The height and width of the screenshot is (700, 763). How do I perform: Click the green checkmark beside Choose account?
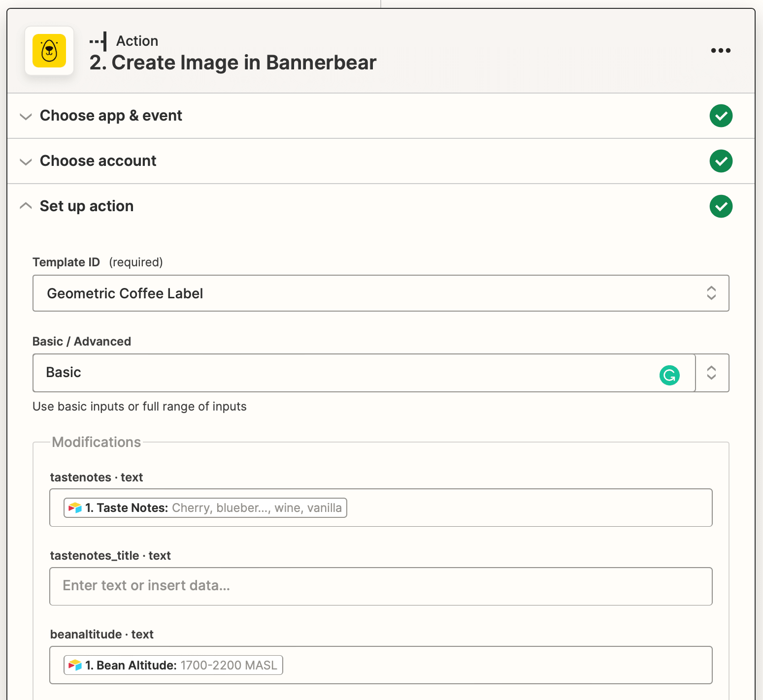tap(721, 161)
